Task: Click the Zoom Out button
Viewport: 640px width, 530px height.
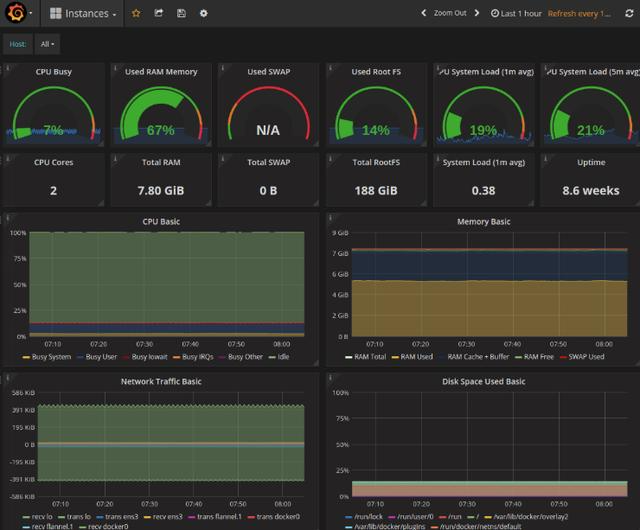Action: [450, 13]
